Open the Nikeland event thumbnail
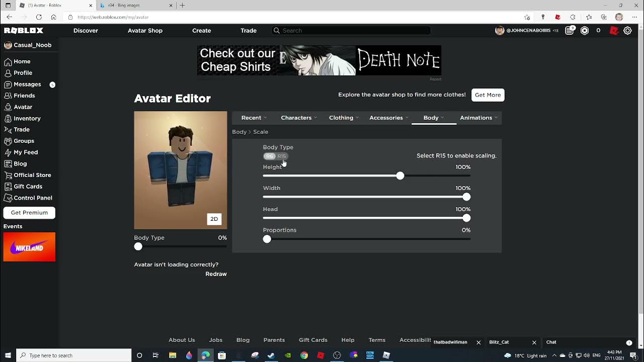The image size is (644, 362). pos(29,247)
